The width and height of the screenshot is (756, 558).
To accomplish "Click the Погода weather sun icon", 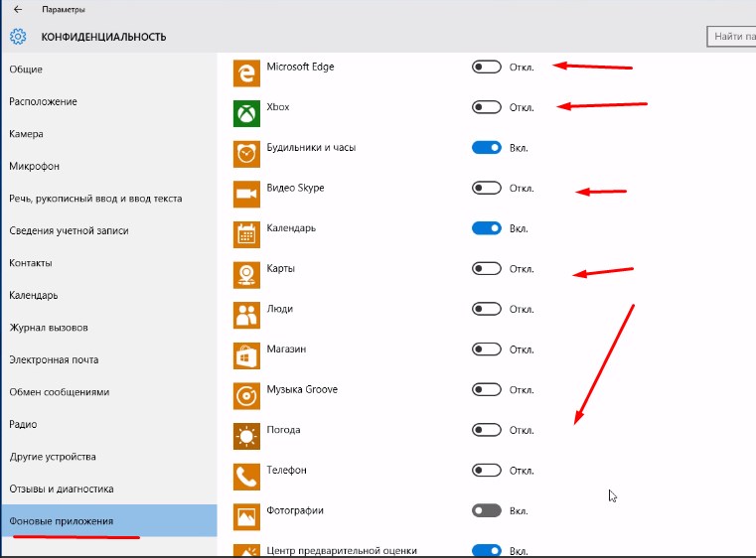I will coord(246,437).
